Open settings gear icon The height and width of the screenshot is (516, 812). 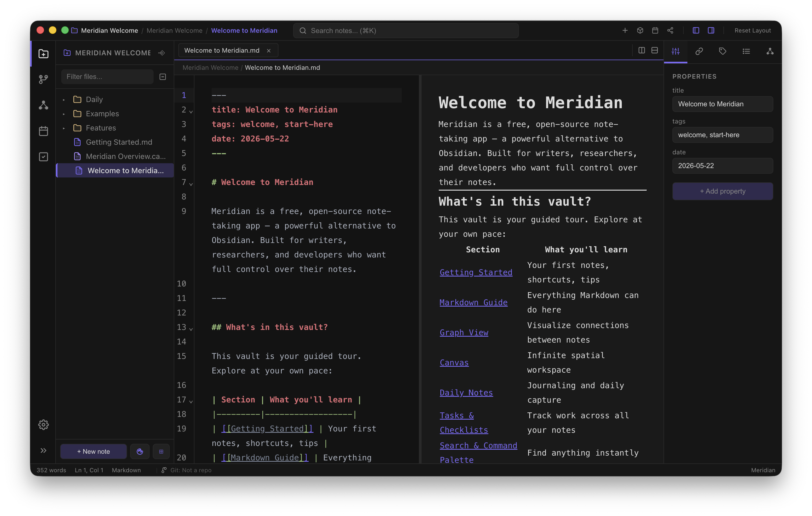tap(44, 425)
